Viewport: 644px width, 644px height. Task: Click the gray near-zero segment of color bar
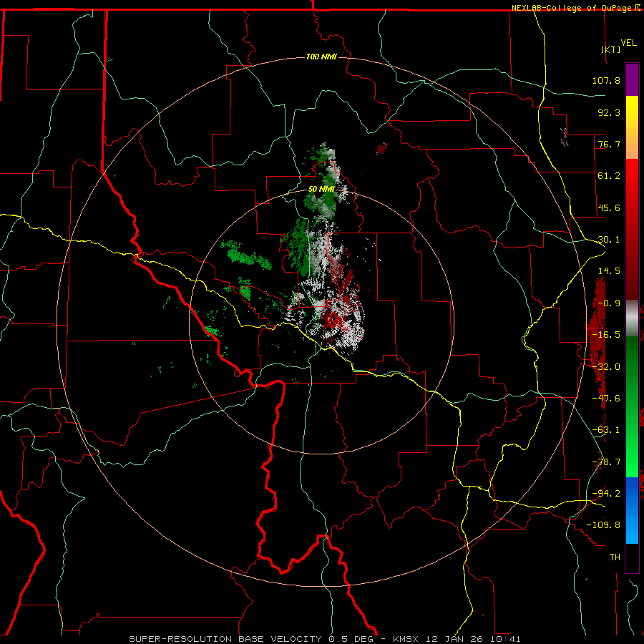point(632,318)
